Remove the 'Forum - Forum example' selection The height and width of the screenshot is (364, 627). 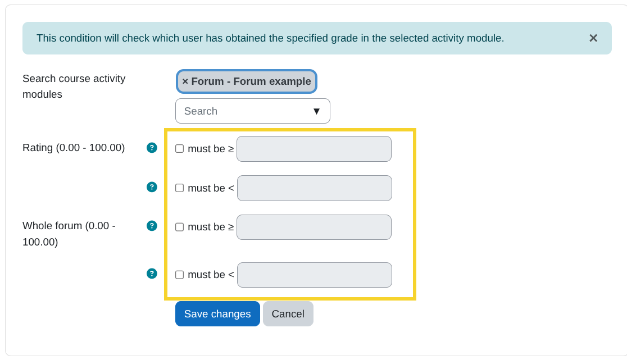(x=185, y=81)
